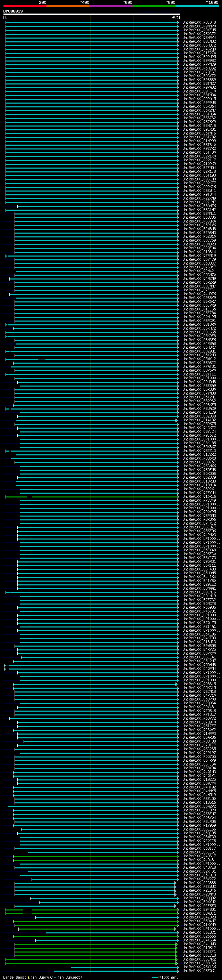The height and width of the screenshot is (980, 222).
Task: Select hit UniRef100_A7PMS9
Action: [x=199, y=64]
